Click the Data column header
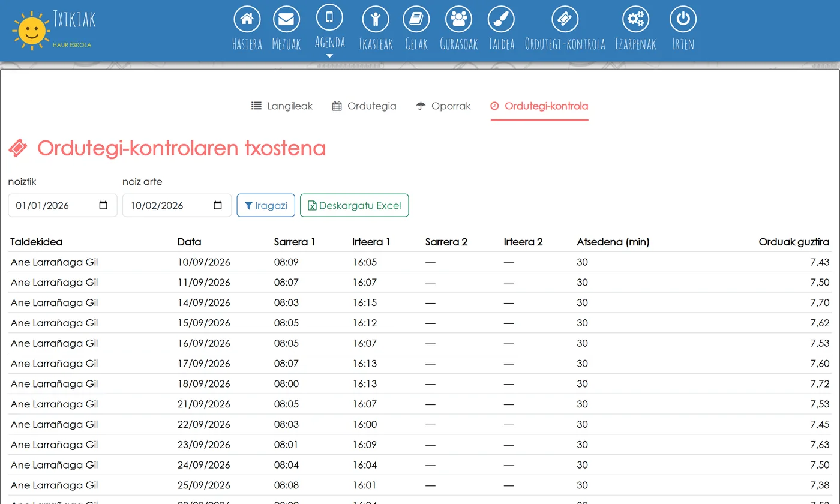The image size is (840, 504). click(x=190, y=242)
